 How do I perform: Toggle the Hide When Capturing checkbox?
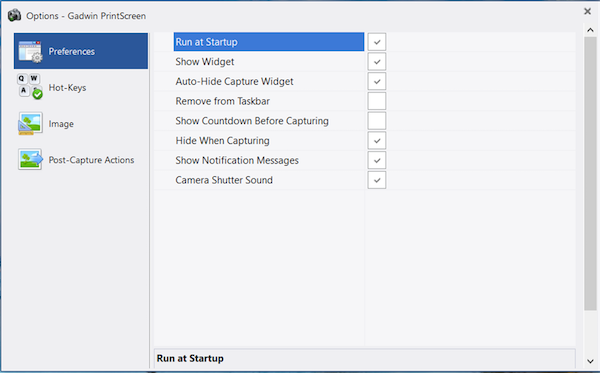click(377, 140)
